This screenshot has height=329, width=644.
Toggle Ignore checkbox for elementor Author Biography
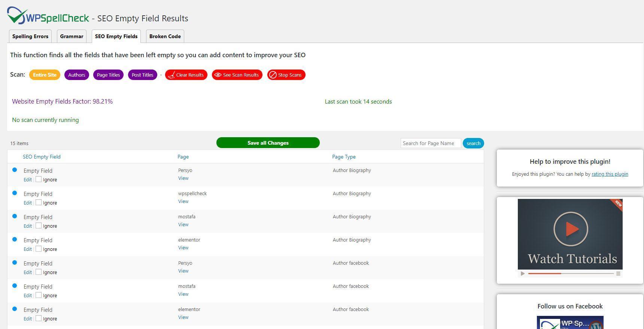(39, 249)
